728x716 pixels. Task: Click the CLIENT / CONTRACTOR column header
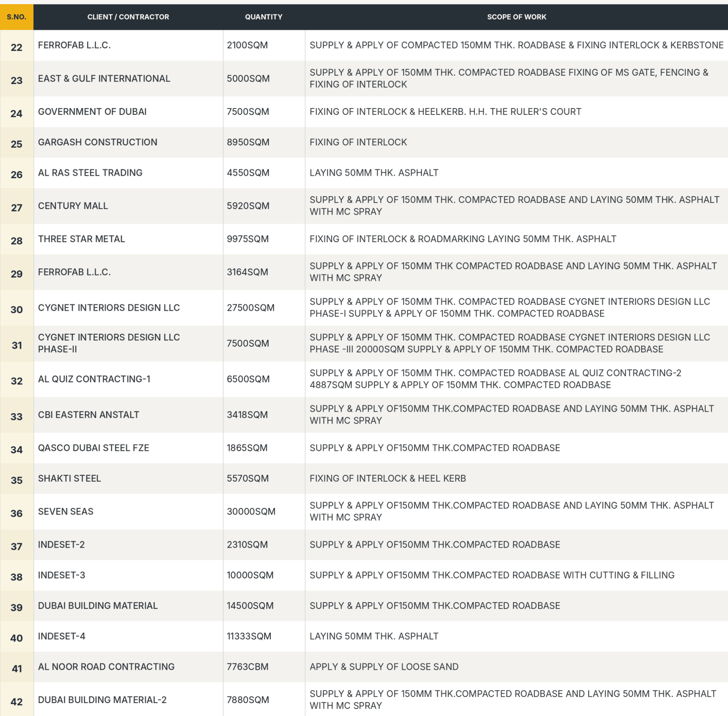[128, 17]
